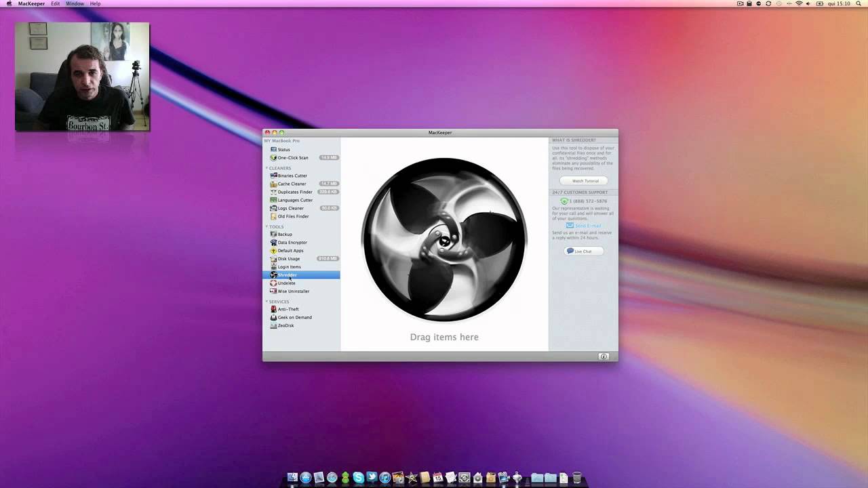Select Old Files Finder icon

coord(273,216)
